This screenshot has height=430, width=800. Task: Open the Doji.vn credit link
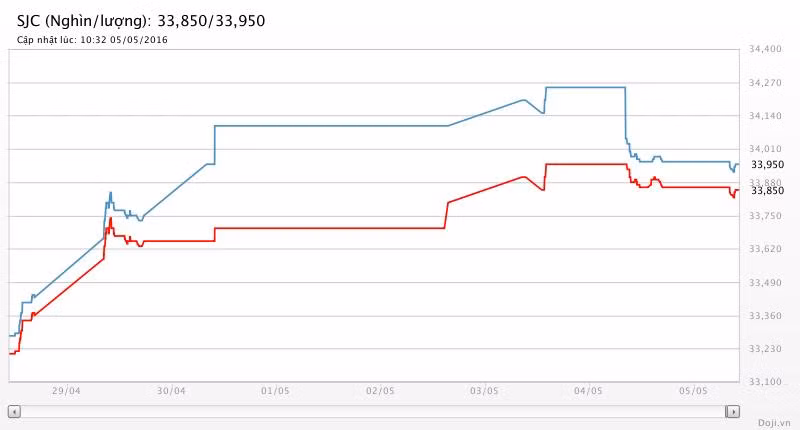pyautogui.click(x=775, y=422)
